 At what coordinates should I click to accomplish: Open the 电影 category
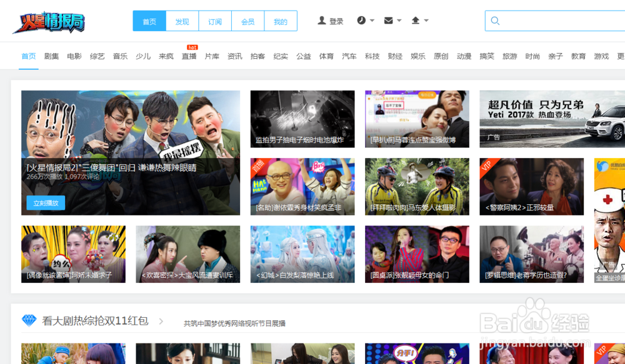(x=74, y=56)
